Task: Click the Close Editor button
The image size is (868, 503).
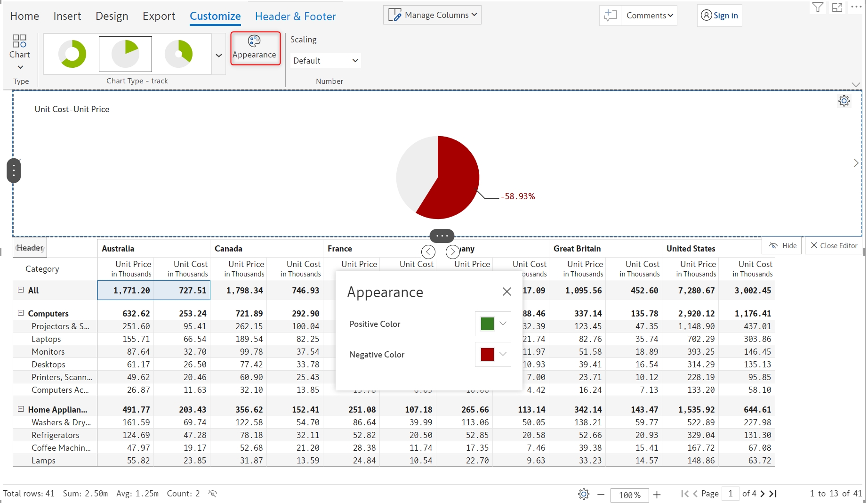Action: click(x=834, y=245)
